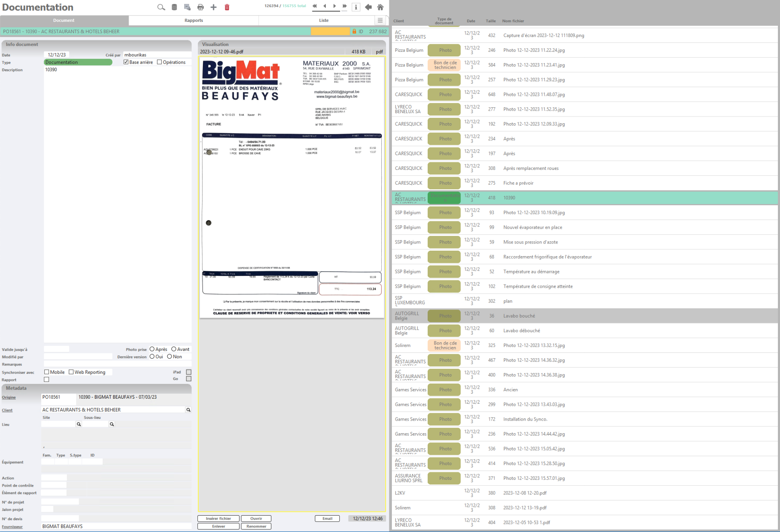Go to next record
The height and width of the screenshot is (532, 780).
coord(335,6)
